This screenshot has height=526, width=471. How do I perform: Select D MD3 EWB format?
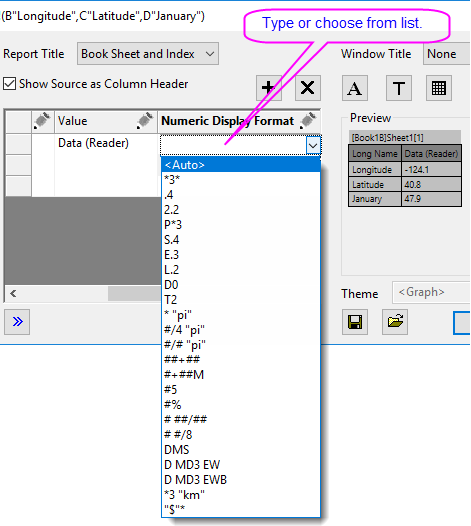coord(241,479)
